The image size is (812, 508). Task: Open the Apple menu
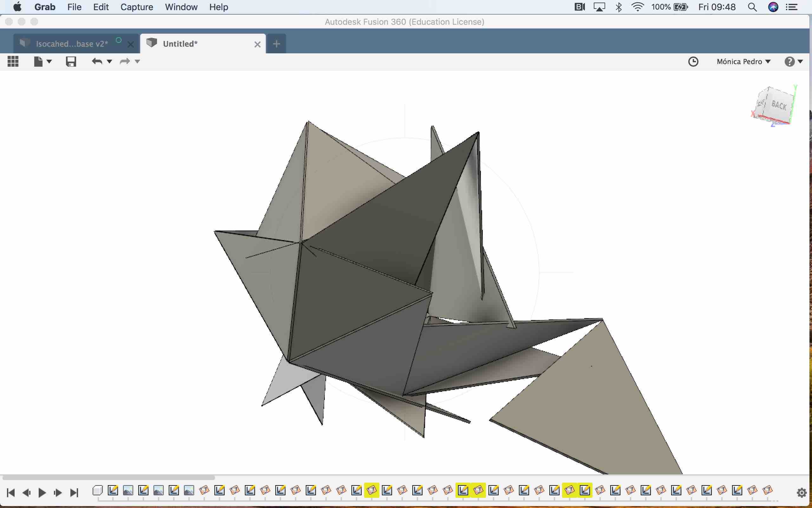pos(17,7)
